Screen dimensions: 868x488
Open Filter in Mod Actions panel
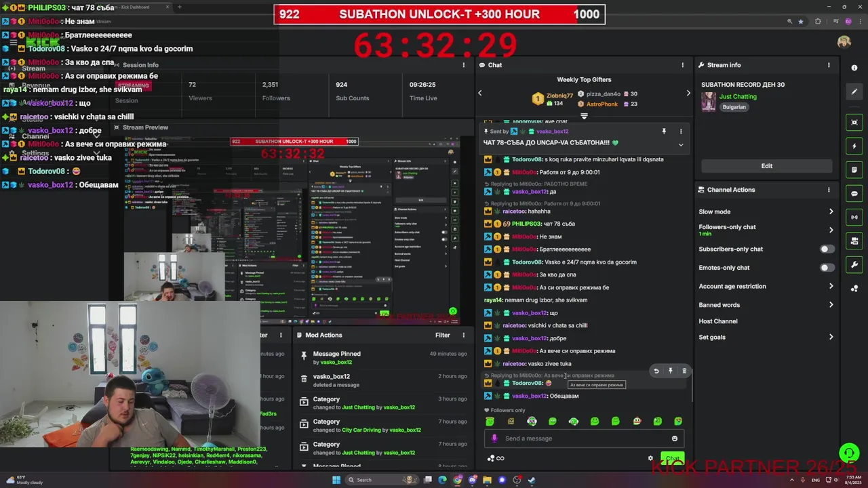442,335
